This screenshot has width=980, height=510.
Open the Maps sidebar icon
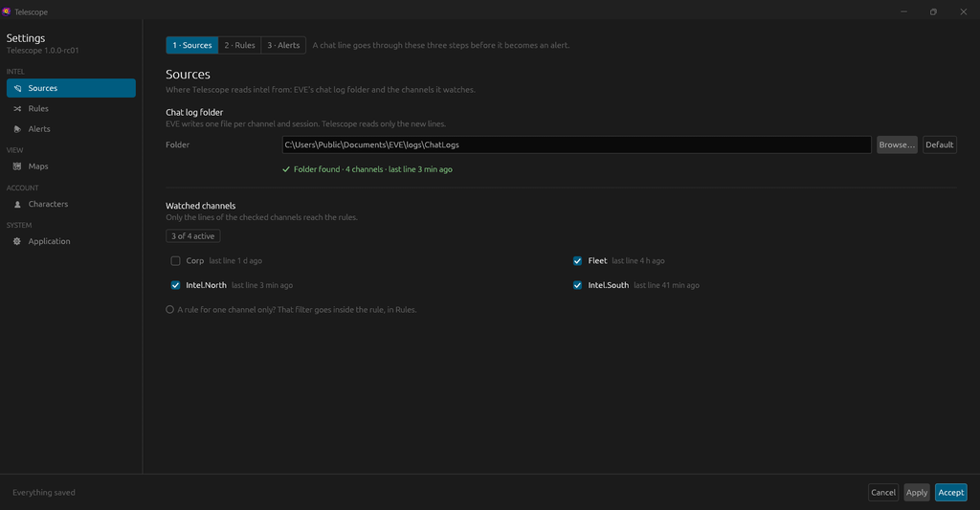click(17, 166)
